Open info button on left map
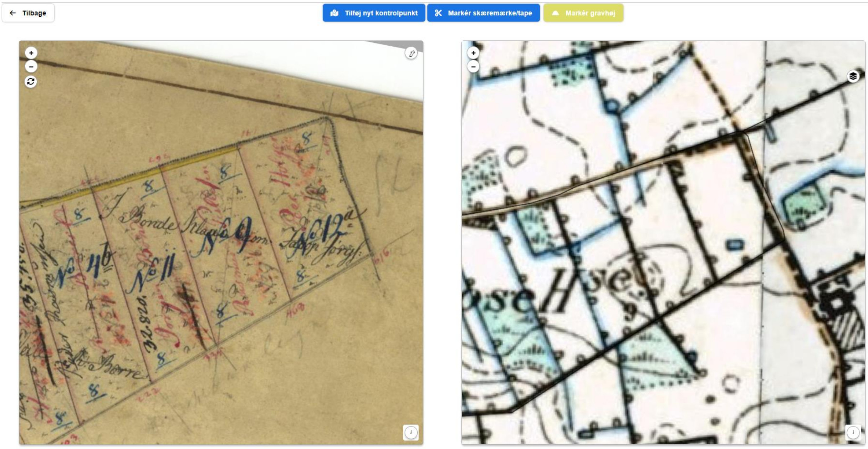Image resolution: width=868 pixels, height=449 pixels. pyautogui.click(x=411, y=432)
